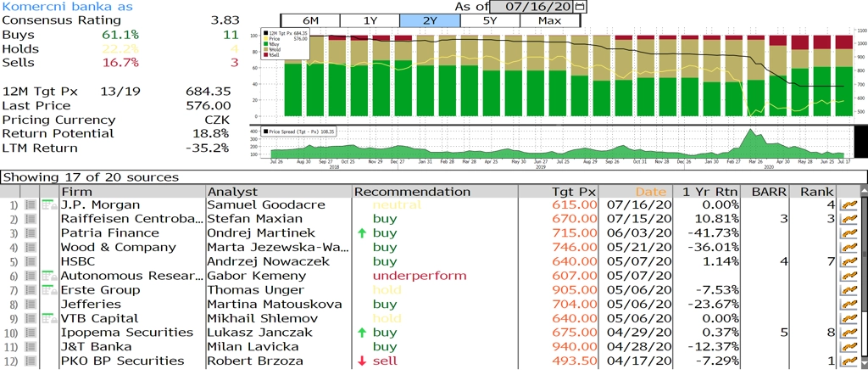Sort the table by the Recommendation column
The image size is (868, 375).
435,192
